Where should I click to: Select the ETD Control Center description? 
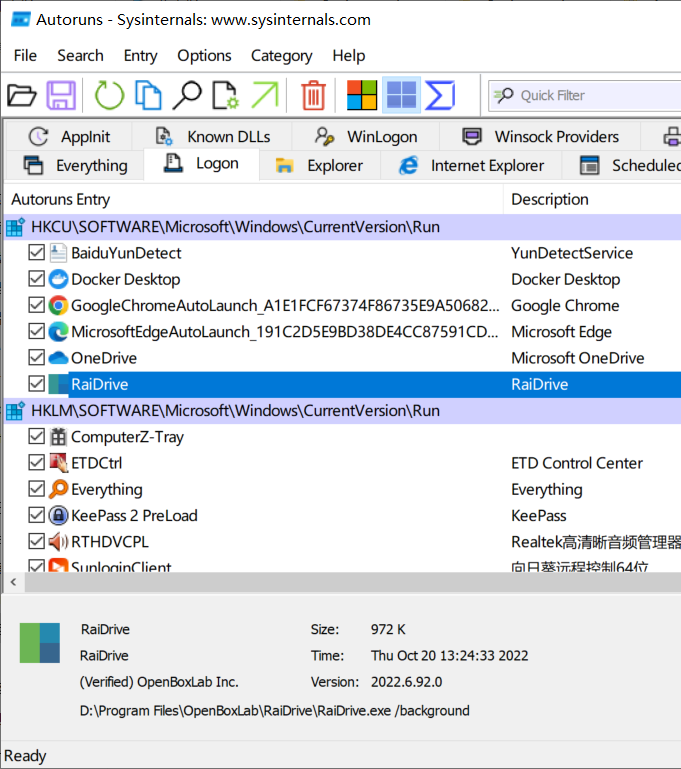(x=577, y=463)
